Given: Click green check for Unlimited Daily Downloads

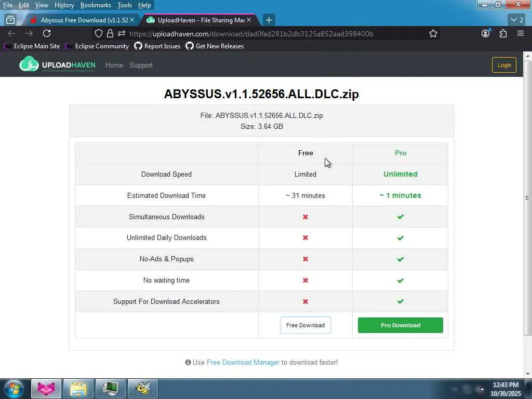Looking at the screenshot, I should coord(401,238).
